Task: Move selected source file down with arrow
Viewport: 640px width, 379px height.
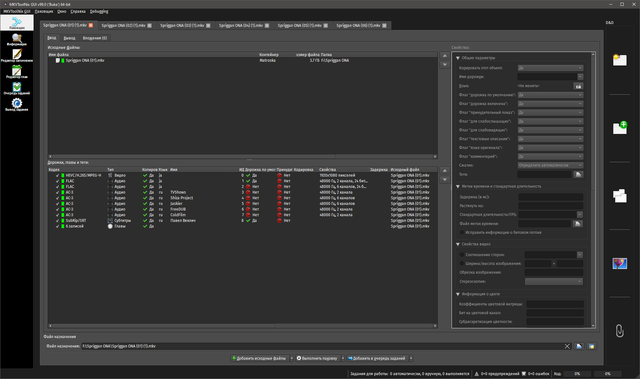Action: point(444,65)
